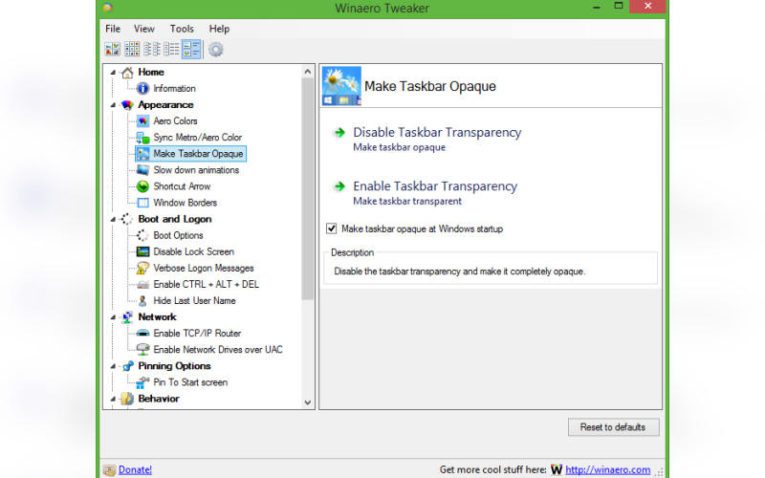Click the Reset to defaults button

point(613,427)
